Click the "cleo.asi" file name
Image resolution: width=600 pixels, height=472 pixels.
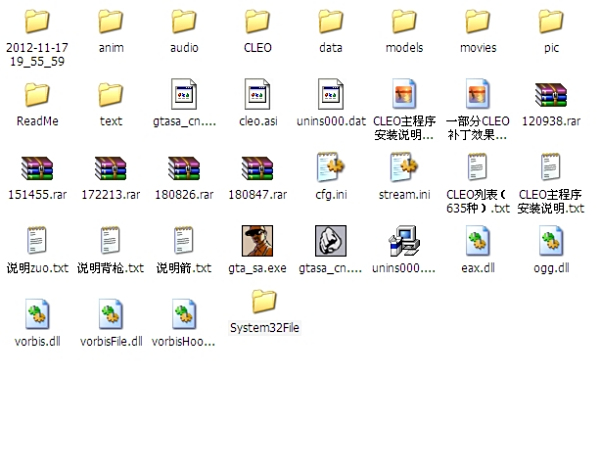click(258, 121)
